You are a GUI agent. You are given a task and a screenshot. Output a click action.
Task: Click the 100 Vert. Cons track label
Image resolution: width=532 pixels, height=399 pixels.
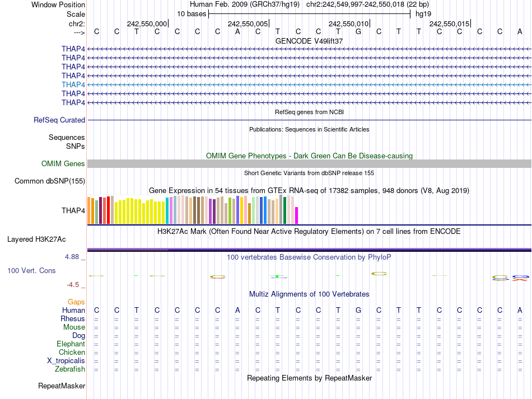pos(31,270)
